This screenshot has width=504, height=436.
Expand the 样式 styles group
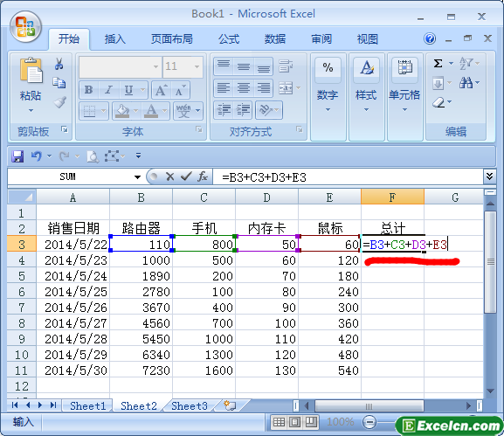[x=367, y=110]
